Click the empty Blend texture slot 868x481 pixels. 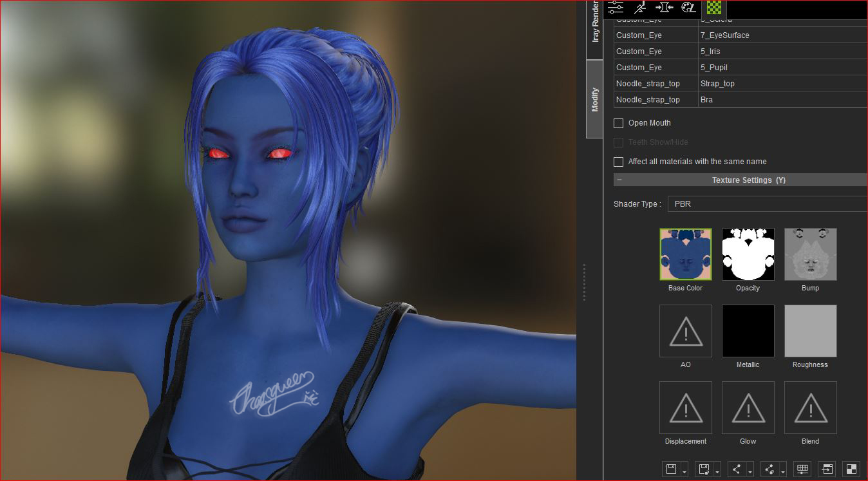tap(811, 408)
